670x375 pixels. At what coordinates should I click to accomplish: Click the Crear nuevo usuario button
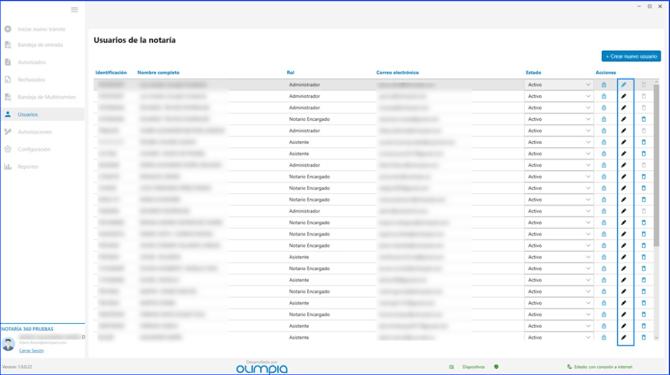point(631,56)
